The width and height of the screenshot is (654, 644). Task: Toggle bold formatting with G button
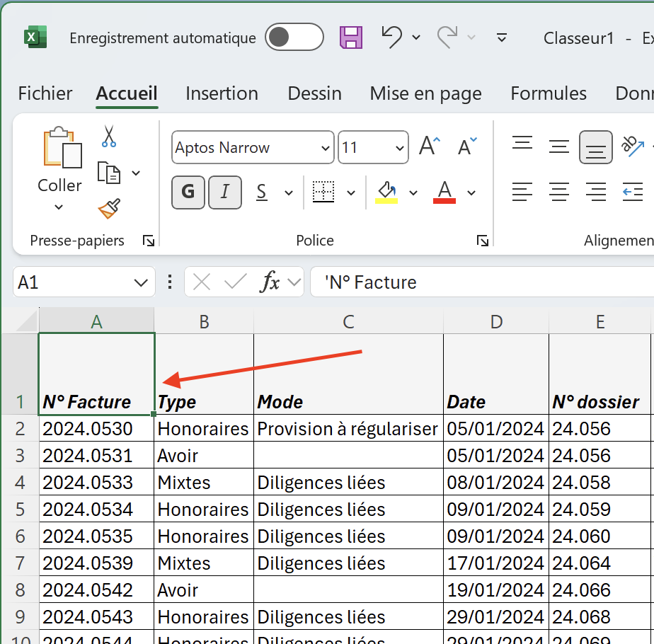pos(188,192)
